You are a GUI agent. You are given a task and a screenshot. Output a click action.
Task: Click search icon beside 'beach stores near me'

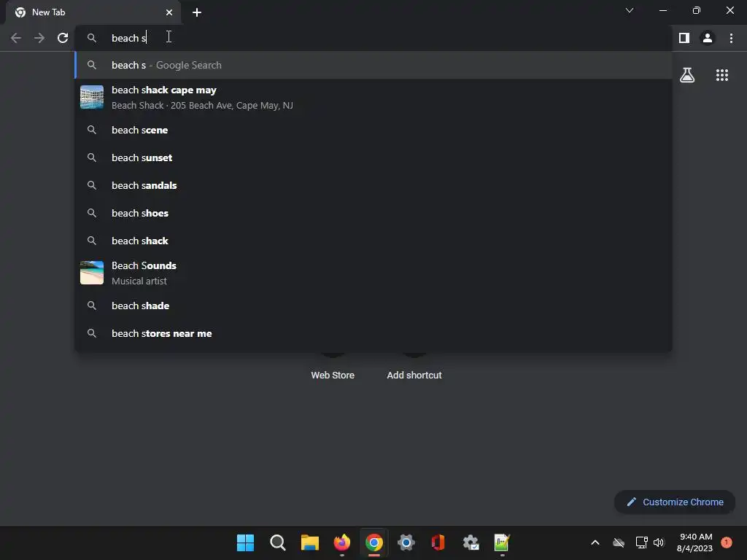click(92, 333)
